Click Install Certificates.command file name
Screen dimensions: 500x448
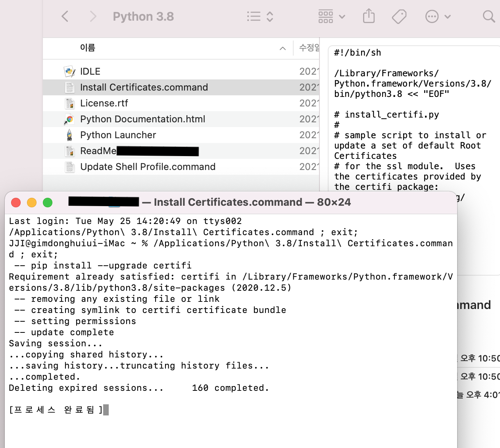click(x=144, y=87)
